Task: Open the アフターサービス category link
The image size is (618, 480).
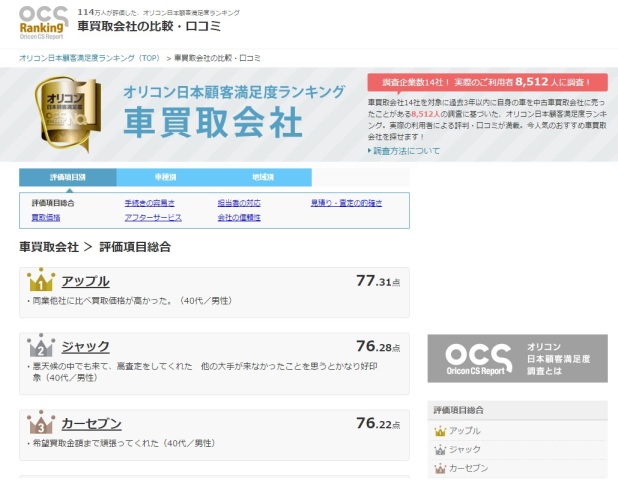Action: pos(153,217)
